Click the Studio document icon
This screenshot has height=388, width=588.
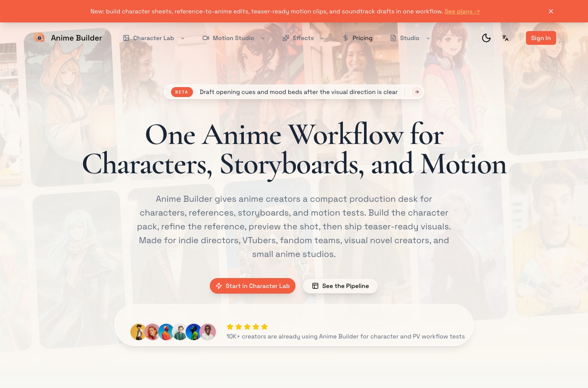coord(393,38)
